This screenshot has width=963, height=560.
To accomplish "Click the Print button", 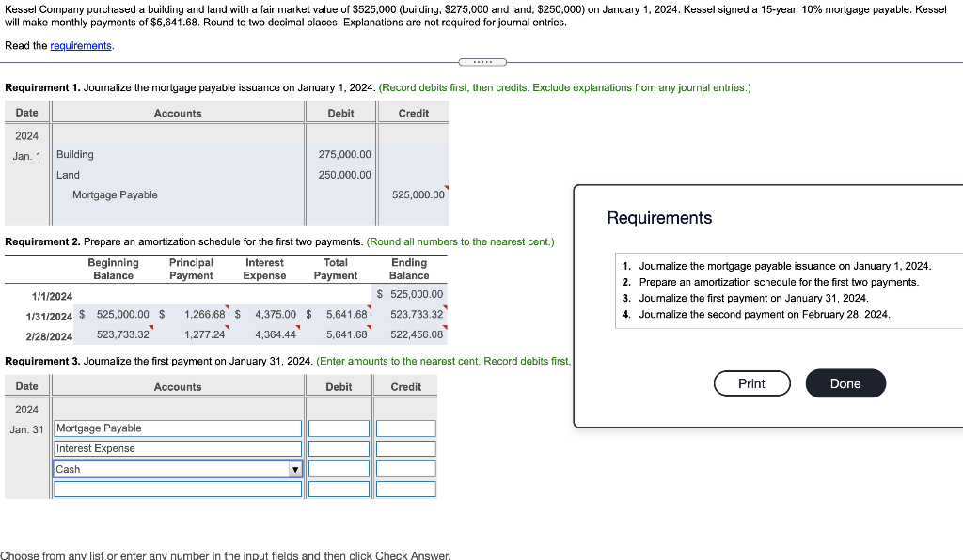I will [751, 383].
